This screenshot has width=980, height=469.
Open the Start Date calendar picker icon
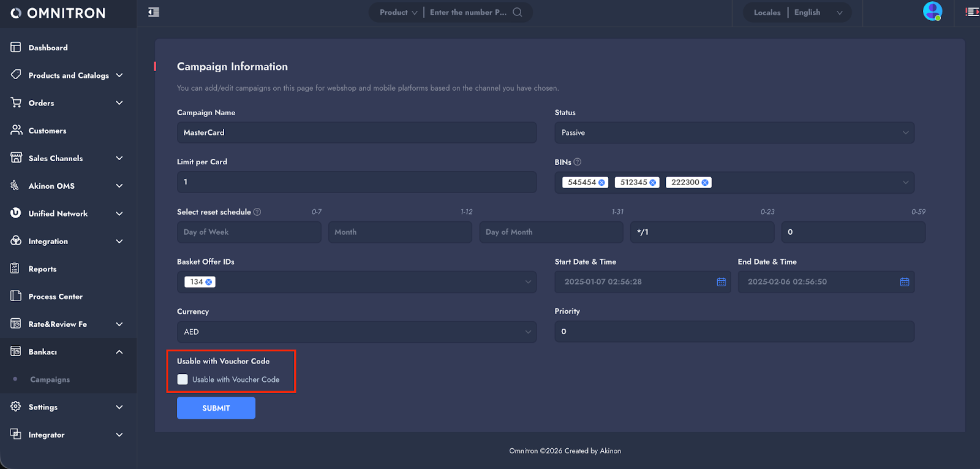click(721, 282)
